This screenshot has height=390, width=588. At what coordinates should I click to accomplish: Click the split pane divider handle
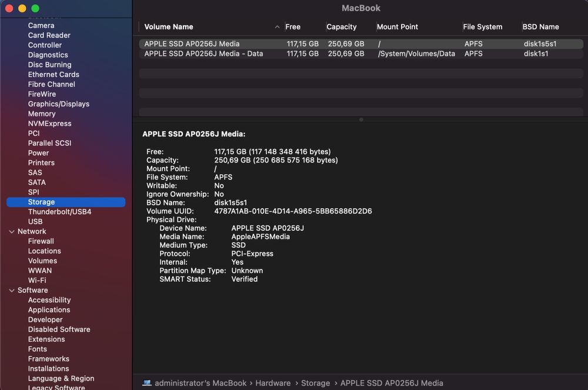361,119
